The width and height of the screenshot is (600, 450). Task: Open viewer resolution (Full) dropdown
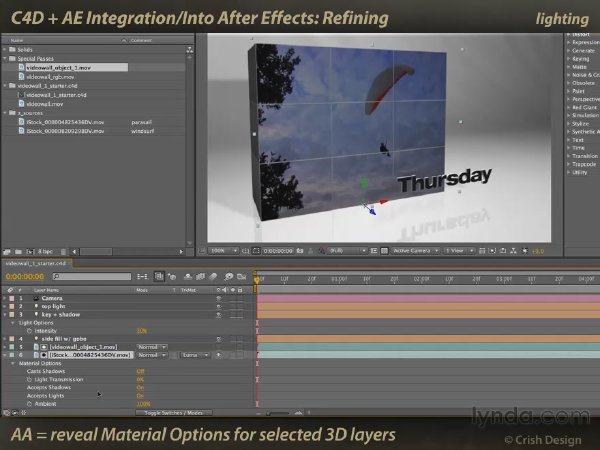point(348,251)
